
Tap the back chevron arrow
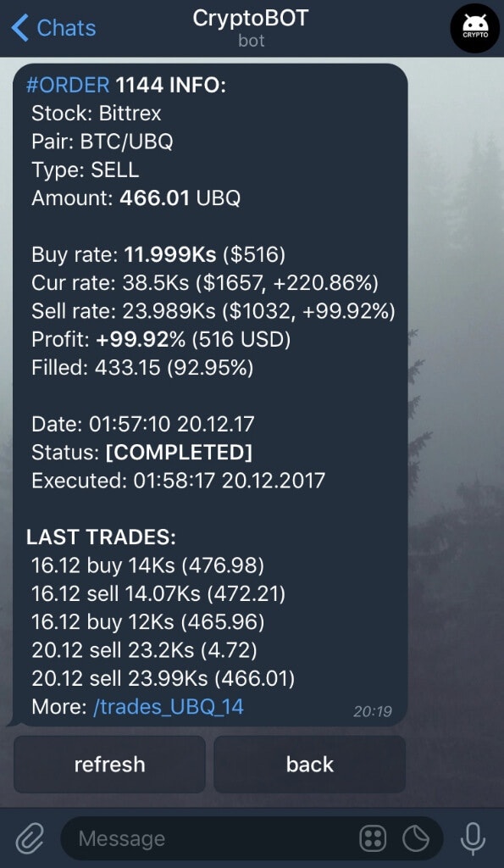[x=17, y=28]
